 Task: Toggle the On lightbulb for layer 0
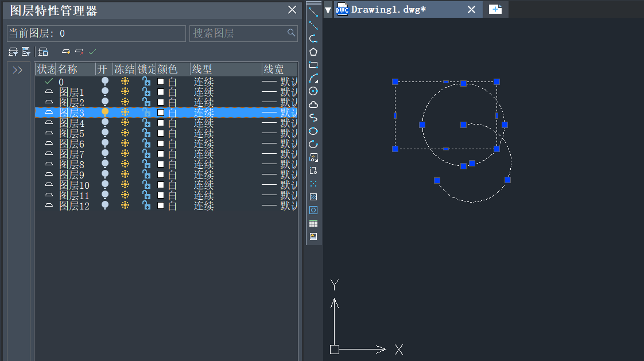click(x=105, y=81)
